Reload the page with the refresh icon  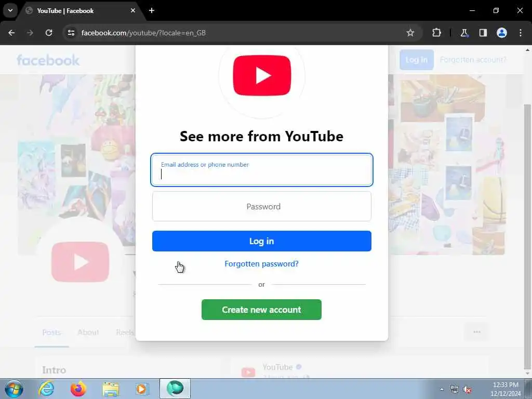[49, 33]
